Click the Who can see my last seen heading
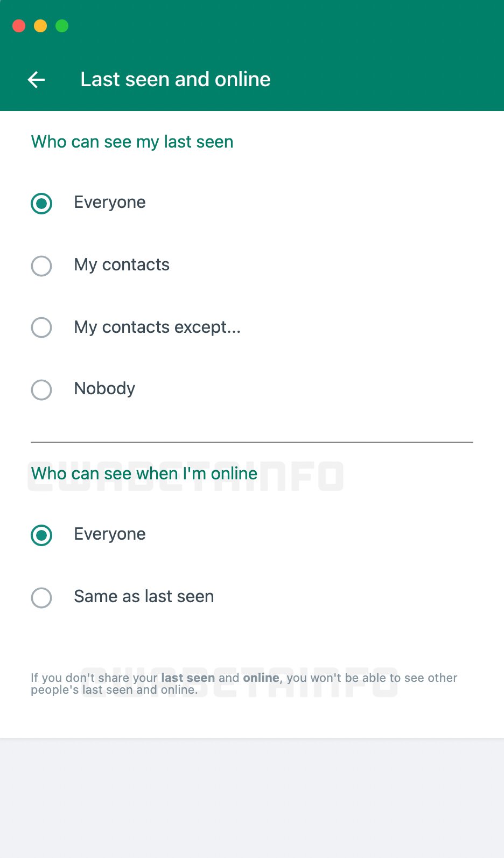This screenshot has width=504, height=858. pos(132,142)
